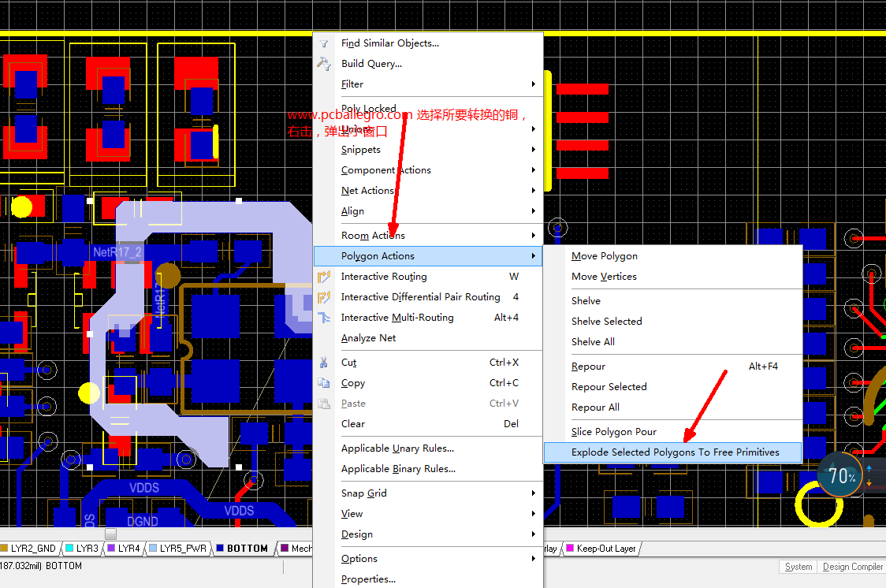Click the cyan LYR3 layer color swatch
The height and width of the screenshot is (588, 886).
pyautogui.click(x=69, y=548)
